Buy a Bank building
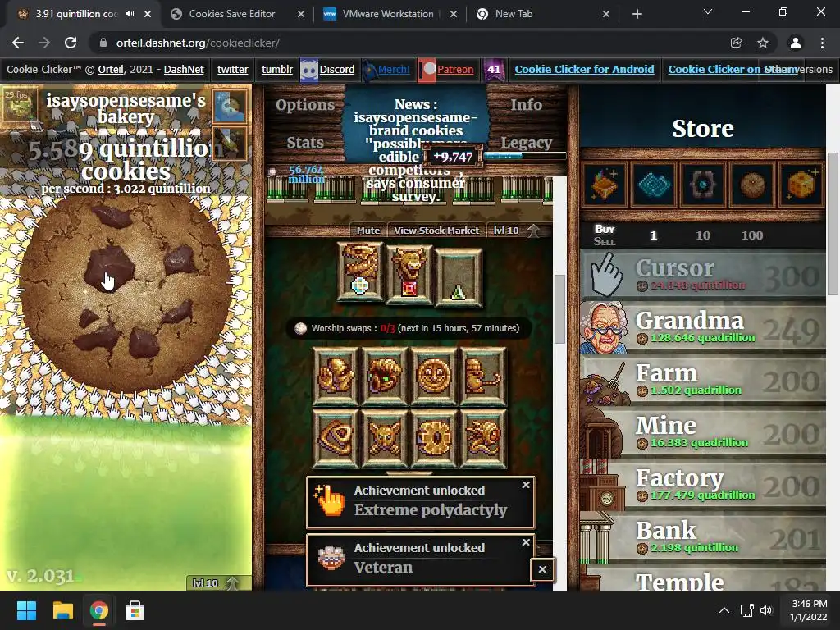The width and height of the screenshot is (840, 630). click(703, 538)
